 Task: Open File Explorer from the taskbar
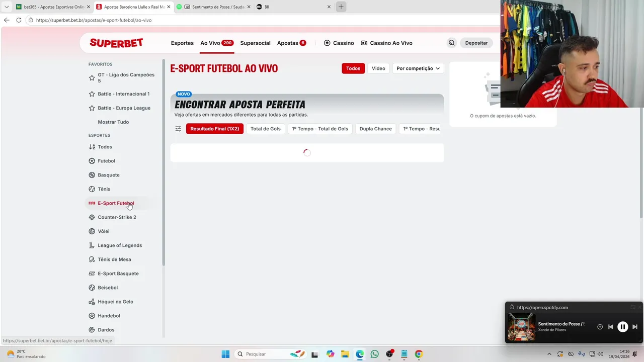tap(345, 354)
